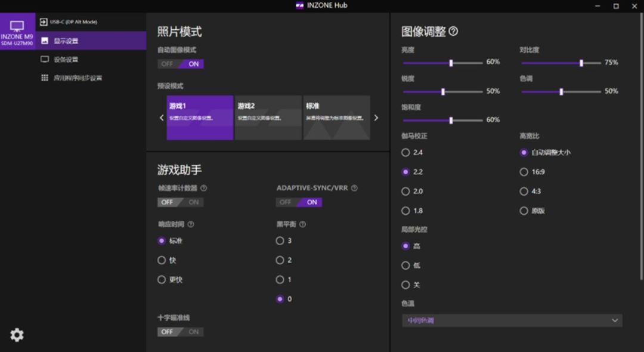
Task: Set black balance to 2
Action: point(280,260)
